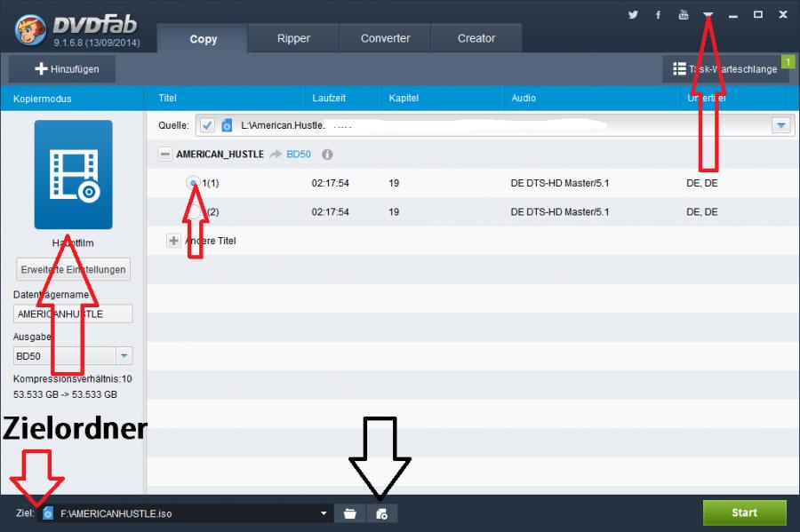800x532 pixels.
Task: Click the DVDFab mascot logo
Action: tap(30, 29)
